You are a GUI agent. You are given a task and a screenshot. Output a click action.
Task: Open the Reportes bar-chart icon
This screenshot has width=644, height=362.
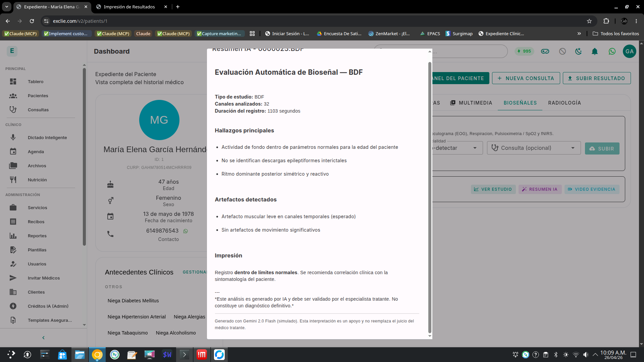click(x=13, y=236)
